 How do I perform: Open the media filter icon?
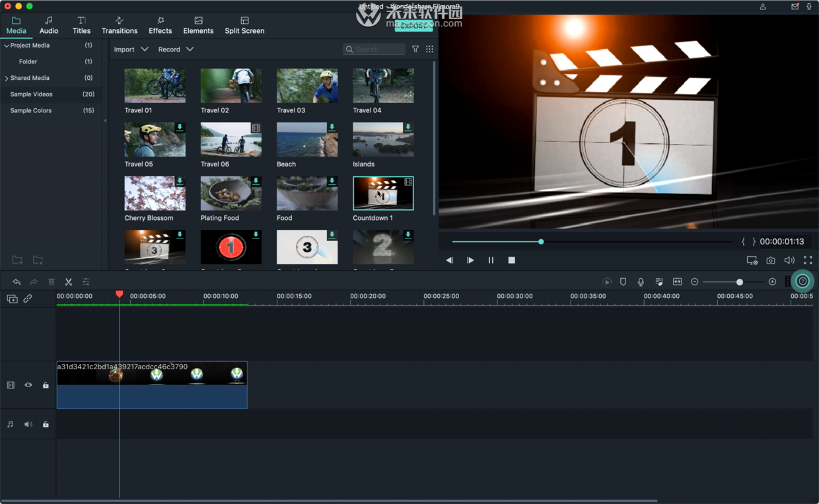(415, 49)
